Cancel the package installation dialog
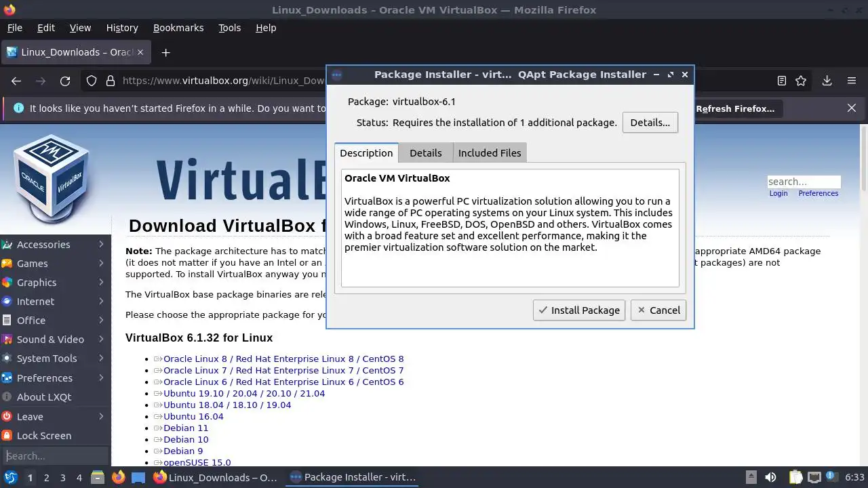Screen dimensions: 868x488 point(658,310)
